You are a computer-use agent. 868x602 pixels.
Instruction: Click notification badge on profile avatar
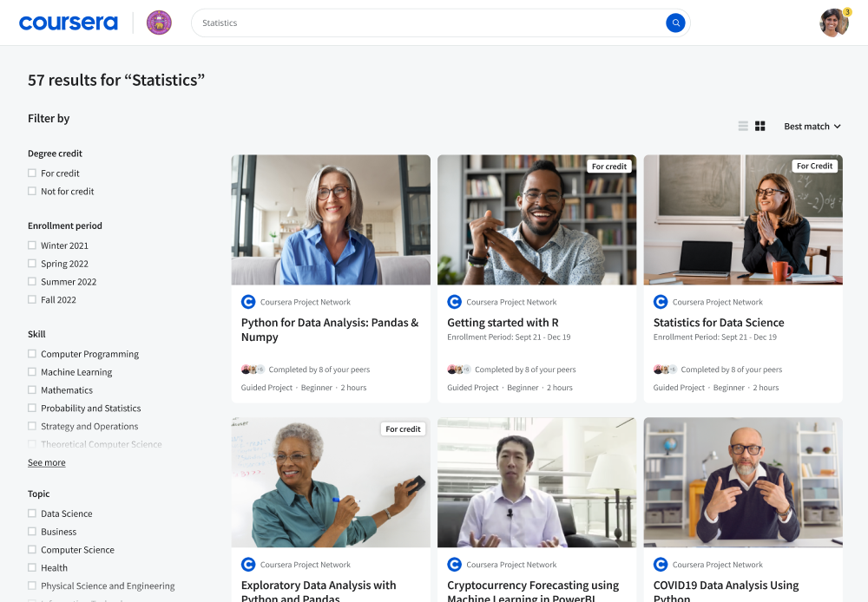[847, 11]
